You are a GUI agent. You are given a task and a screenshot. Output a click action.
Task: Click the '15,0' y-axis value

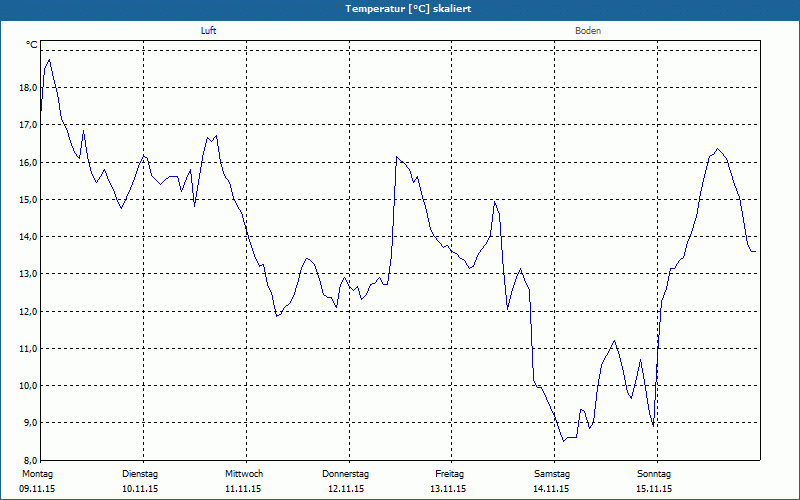(28, 199)
